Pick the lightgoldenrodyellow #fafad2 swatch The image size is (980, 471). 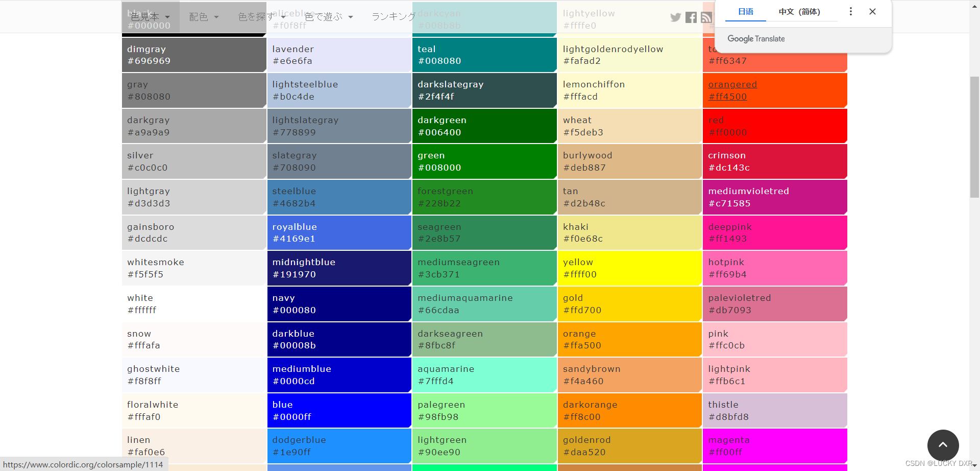(x=630, y=55)
